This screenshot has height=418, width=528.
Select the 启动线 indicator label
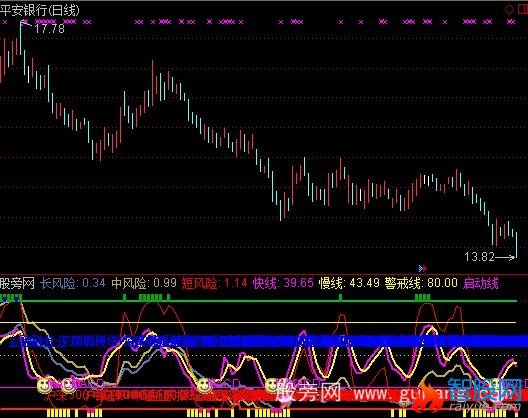pyautogui.click(x=481, y=283)
